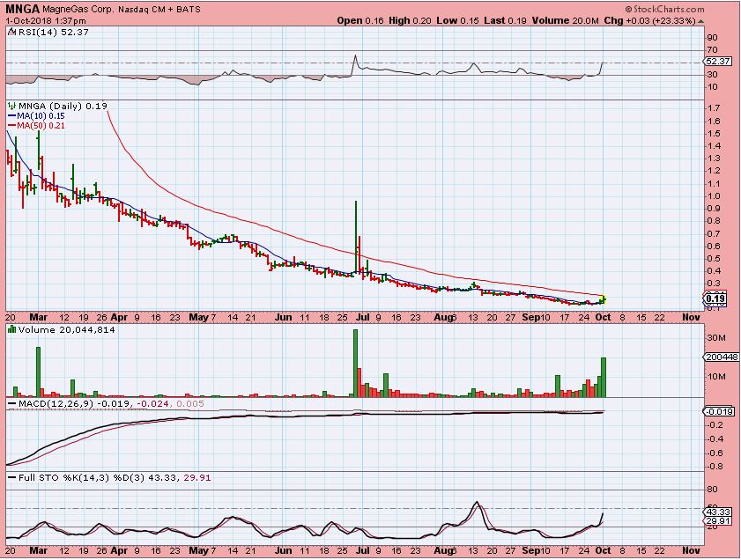This screenshot has height=560, width=741.
Task: Click the 90 level on the RSI axis
Action: tap(713, 38)
